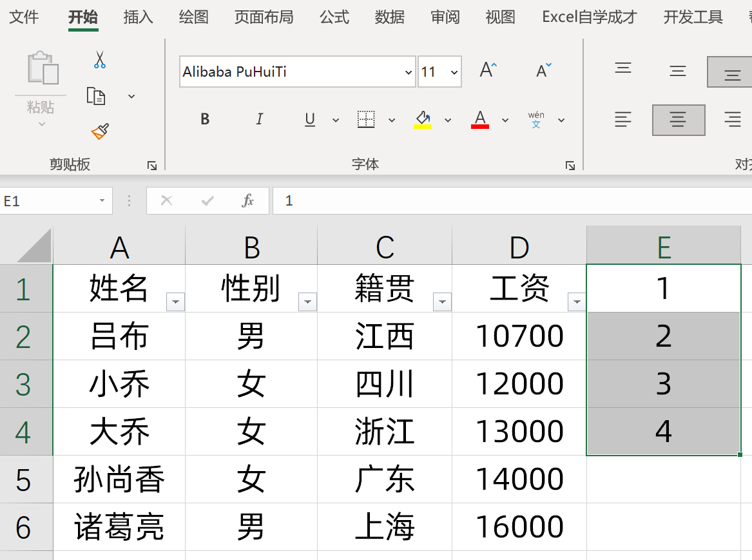Align text left
Screen dimensions: 752x560
pyautogui.click(x=623, y=119)
